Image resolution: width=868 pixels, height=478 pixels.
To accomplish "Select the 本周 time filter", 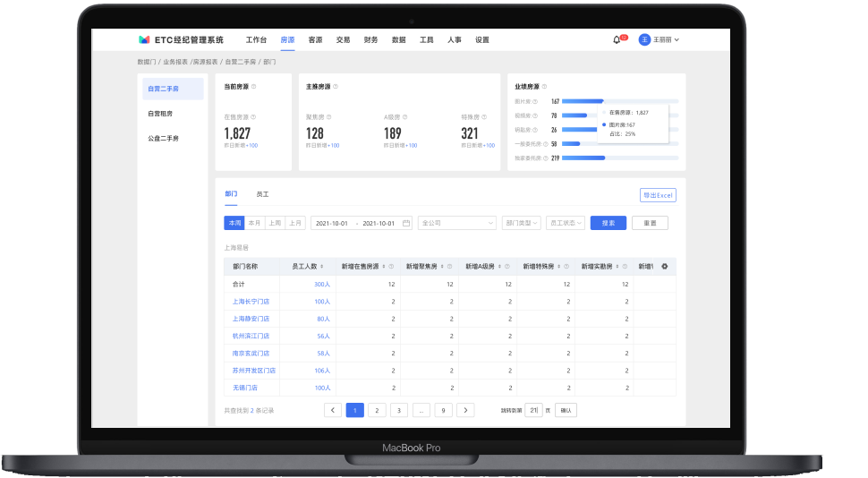I will [x=234, y=223].
